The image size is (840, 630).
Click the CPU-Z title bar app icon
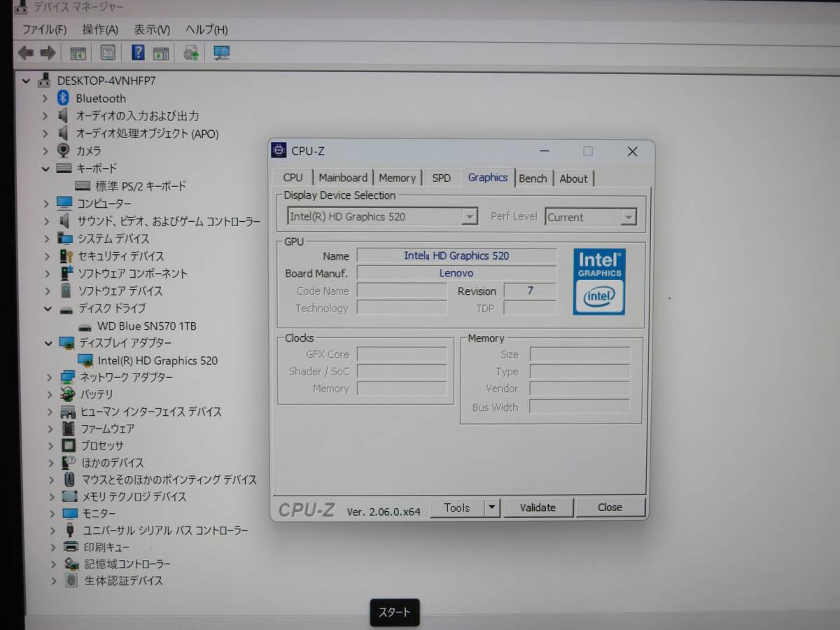pyautogui.click(x=279, y=150)
